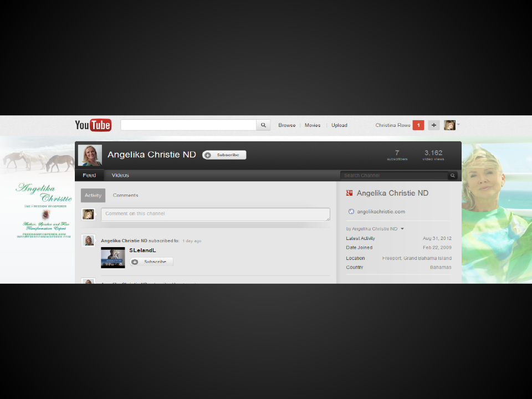
Task: Select the Activity tab
Action: (93, 196)
